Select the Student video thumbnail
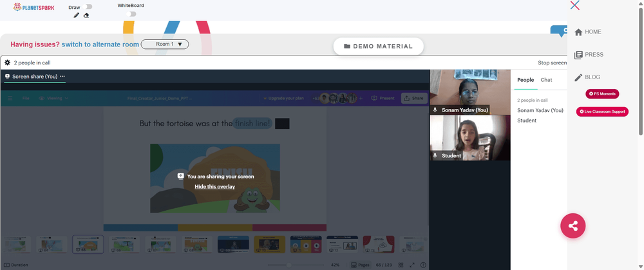Screen dimensions: 644x270 [x=470, y=138]
